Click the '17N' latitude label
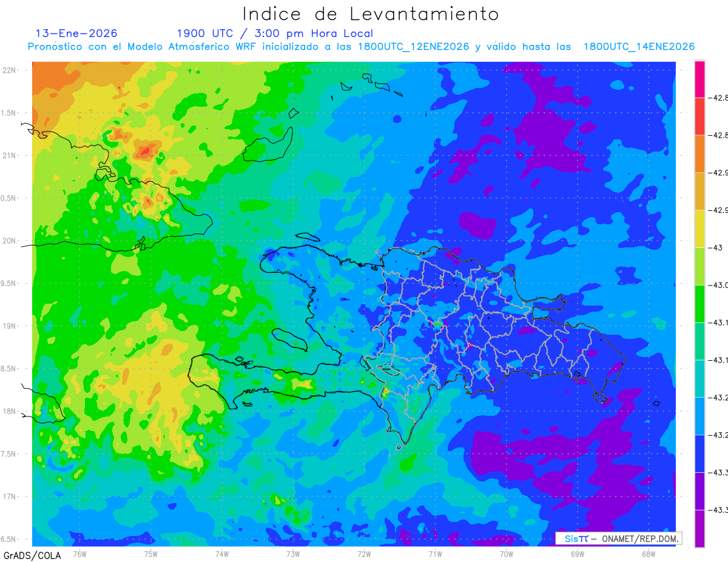The height and width of the screenshot is (562, 728). (x=10, y=497)
